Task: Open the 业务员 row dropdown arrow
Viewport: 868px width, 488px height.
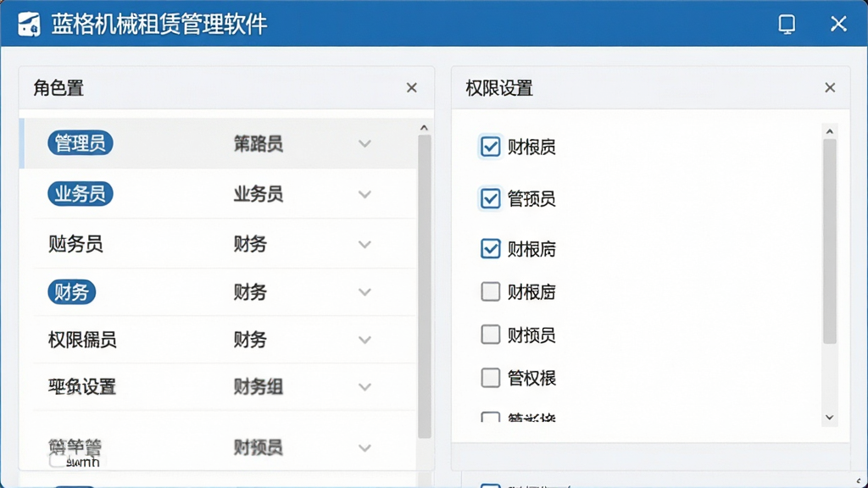Action: tap(364, 194)
